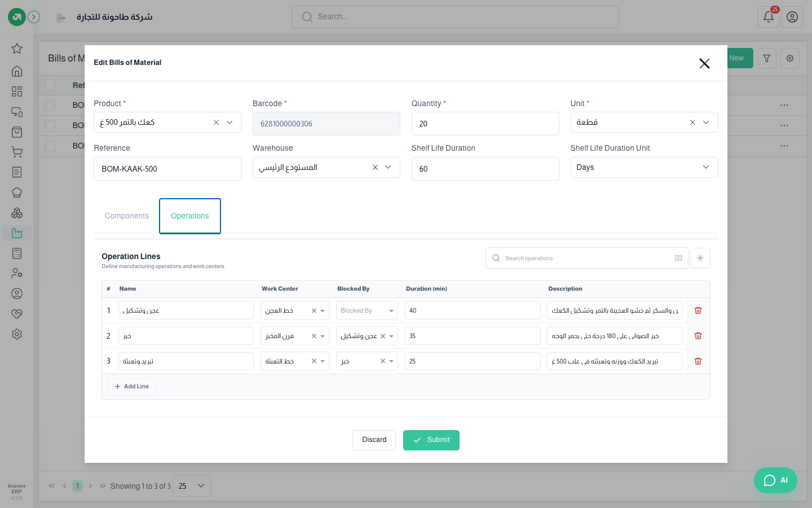The width and height of the screenshot is (812, 508).
Task: Toggle the header select-all checkbox in list
Action: pyautogui.click(x=50, y=85)
